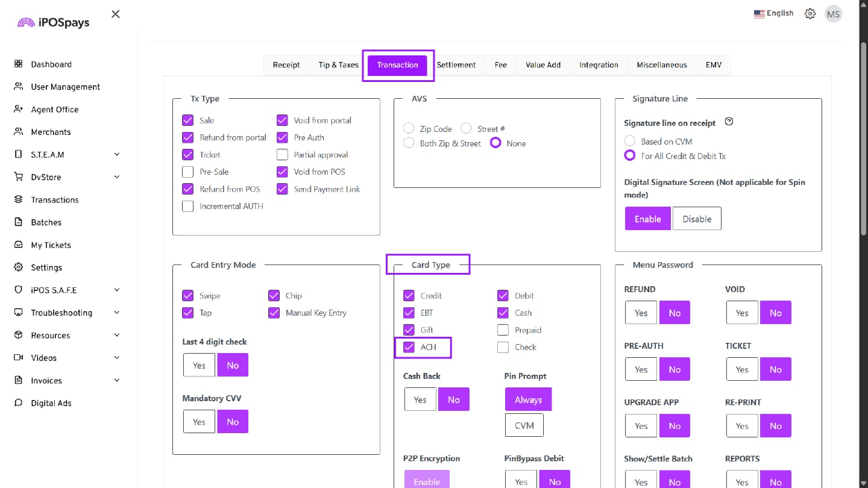Click the Agent Office person-plus icon
The image size is (868, 488).
tap(18, 109)
